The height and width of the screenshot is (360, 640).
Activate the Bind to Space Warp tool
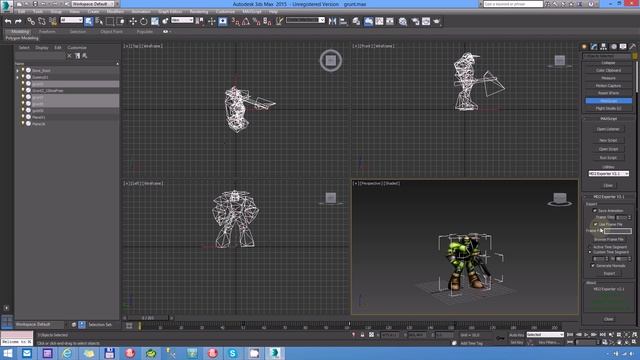[x=53, y=21]
